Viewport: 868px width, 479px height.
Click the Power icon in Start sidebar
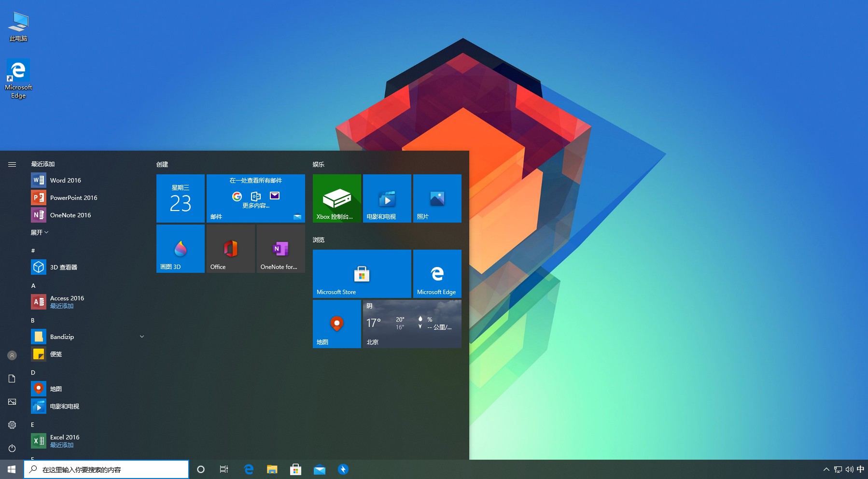pyautogui.click(x=12, y=448)
